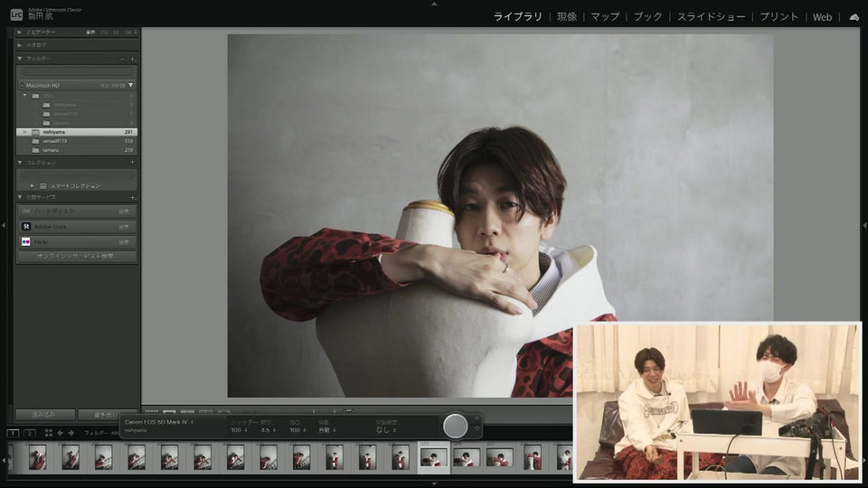Select the highlighted filmstrip thumbnail
The image size is (868, 488).
click(x=433, y=457)
